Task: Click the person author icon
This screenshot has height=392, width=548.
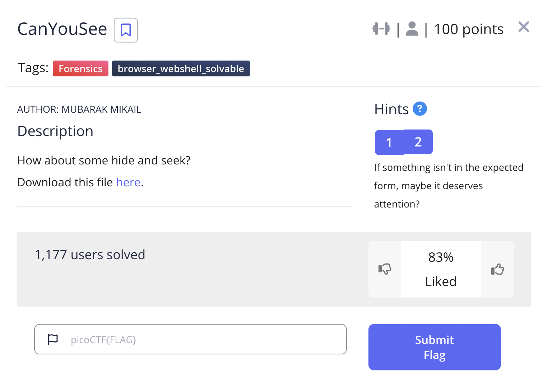Action: coord(412,29)
